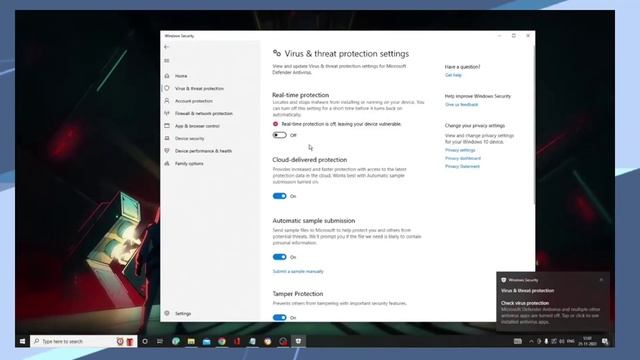
Task: Open Device performance & health
Action: 203,151
